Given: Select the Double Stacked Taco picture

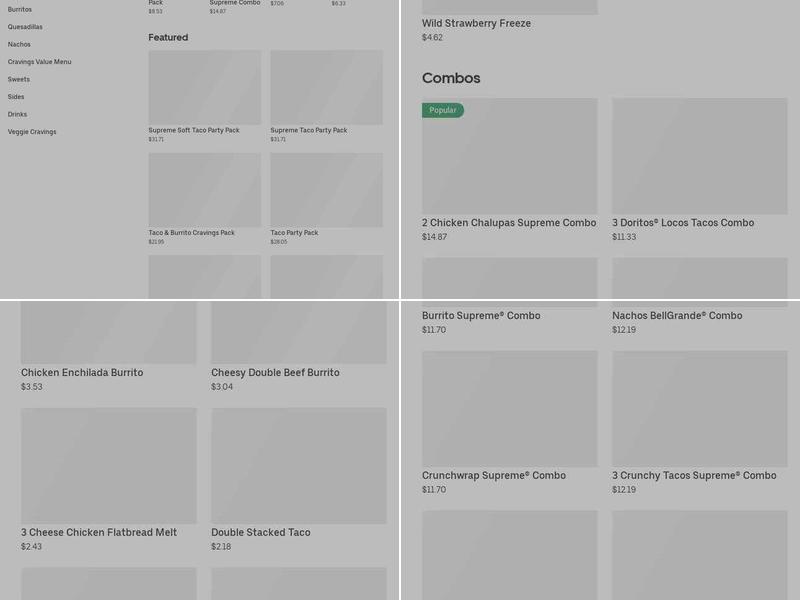Looking at the screenshot, I should coord(298,465).
